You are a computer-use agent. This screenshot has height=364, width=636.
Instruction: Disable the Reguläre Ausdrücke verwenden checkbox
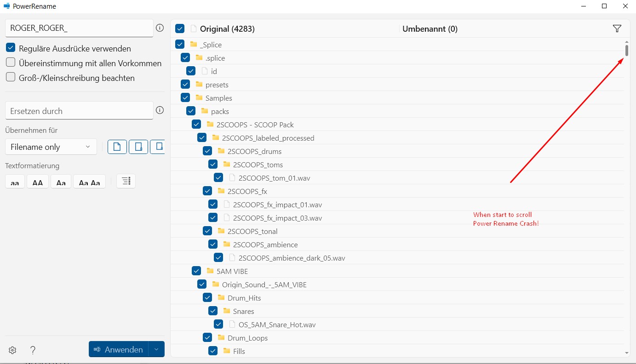[10, 48]
